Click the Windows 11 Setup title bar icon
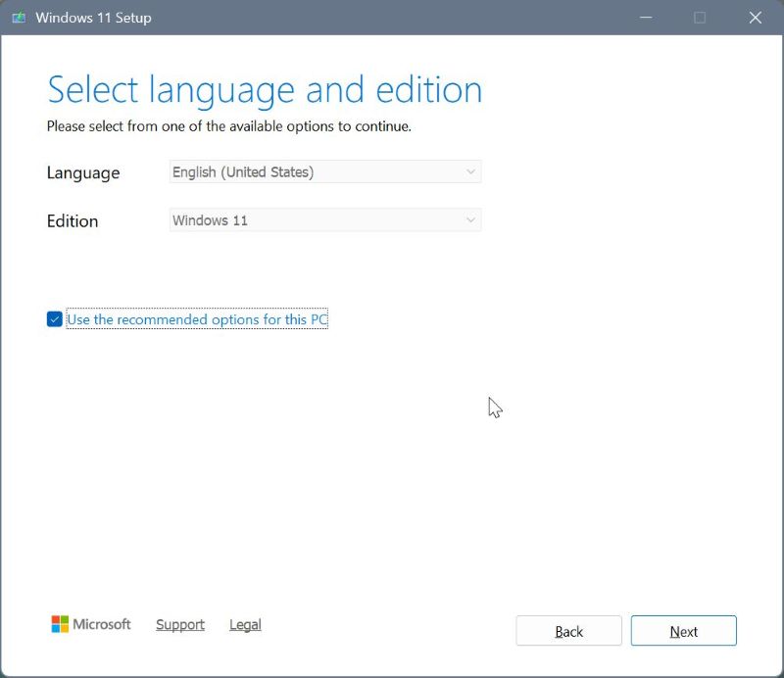The image size is (784, 678). (18, 18)
